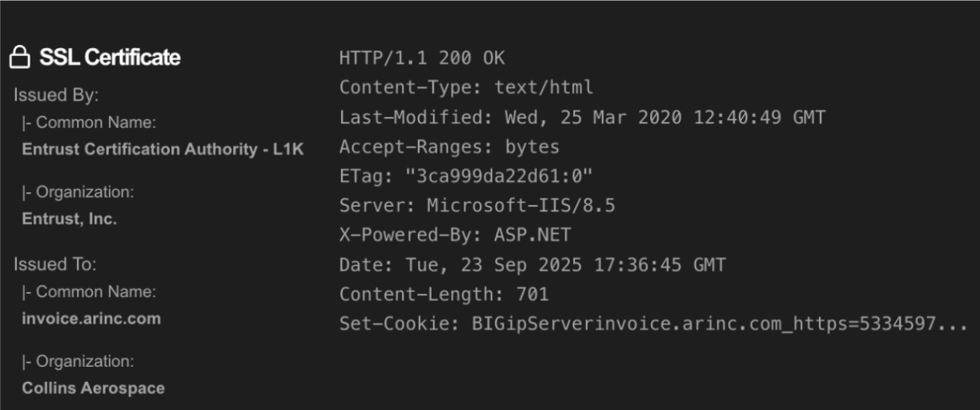This screenshot has width=980, height=410.
Task: Click the Issued By label
Action: pos(56,95)
